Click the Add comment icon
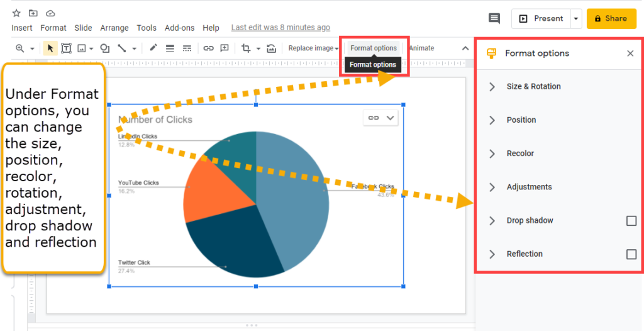644x331 pixels. click(x=225, y=48)
